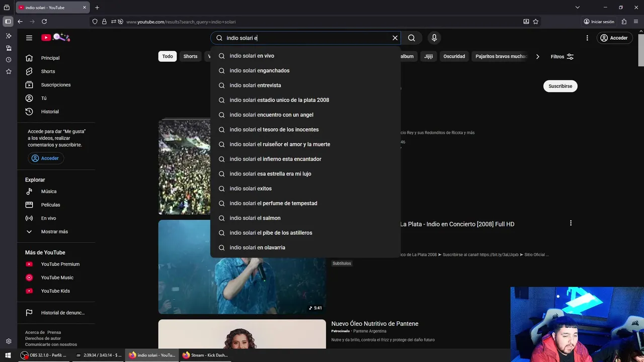Image resolution: width=644 pixels, height=362 pixels.
Task: Open Historial in the sidebar
Action: pos(50,112)
